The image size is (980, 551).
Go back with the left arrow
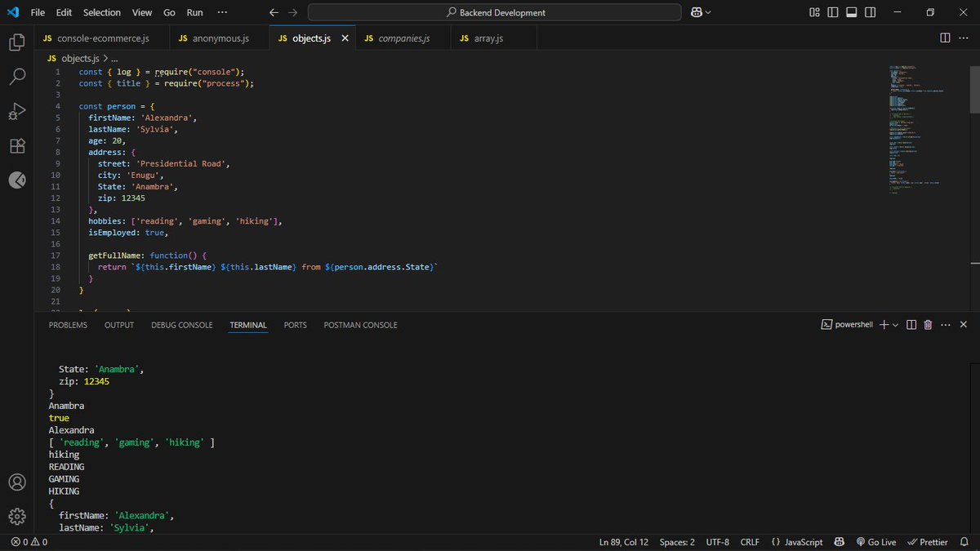(274, 12)
